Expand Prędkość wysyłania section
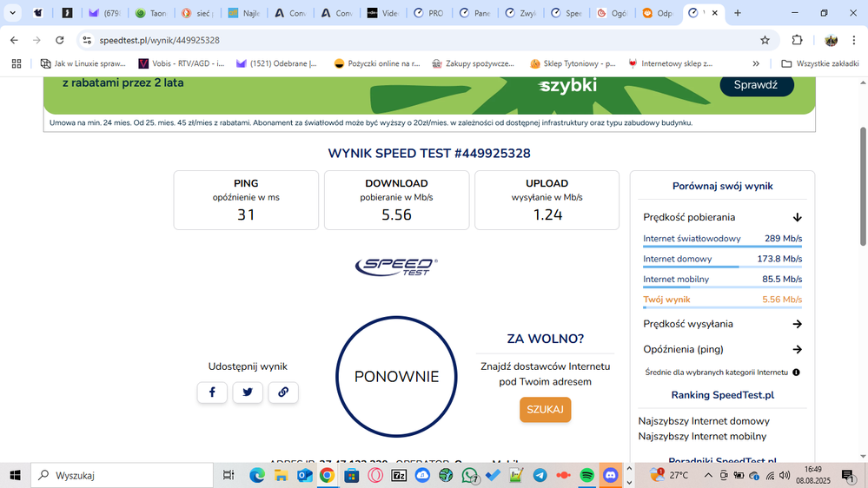Viewport: 868px width, 488px height. pos(797,324)
